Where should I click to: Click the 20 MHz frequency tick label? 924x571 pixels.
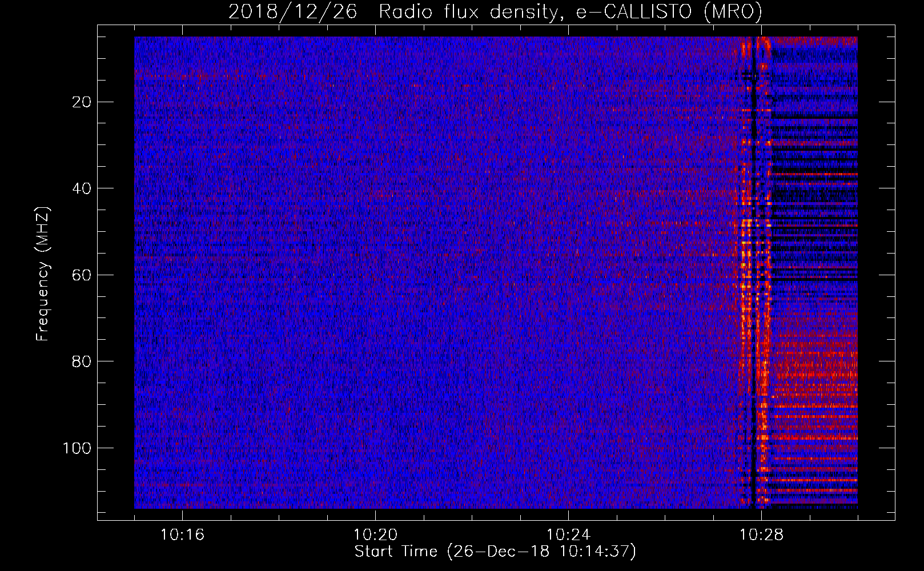(82, 102)
